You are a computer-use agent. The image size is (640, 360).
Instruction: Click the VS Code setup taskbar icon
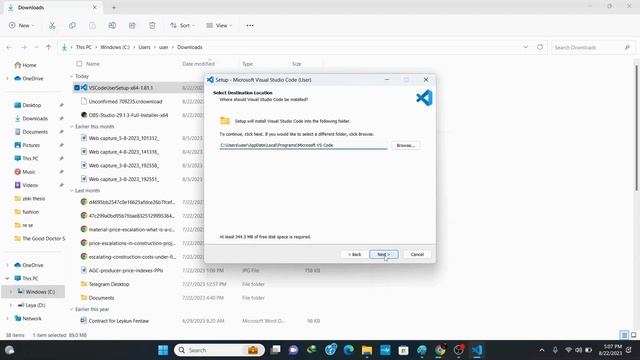(477, 350)
